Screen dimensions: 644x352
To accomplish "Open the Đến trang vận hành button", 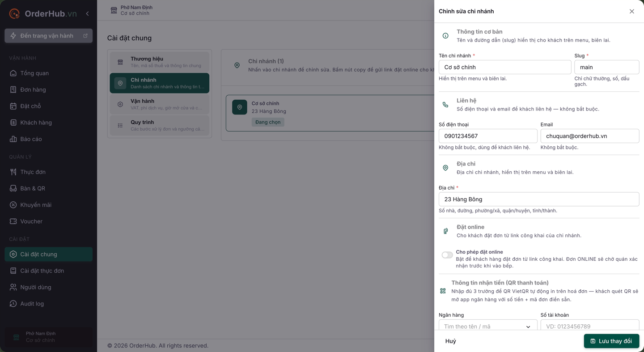I will (48, 36).
